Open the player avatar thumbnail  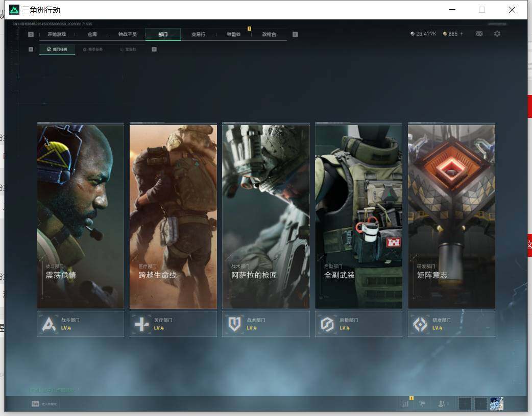[497, 404]
